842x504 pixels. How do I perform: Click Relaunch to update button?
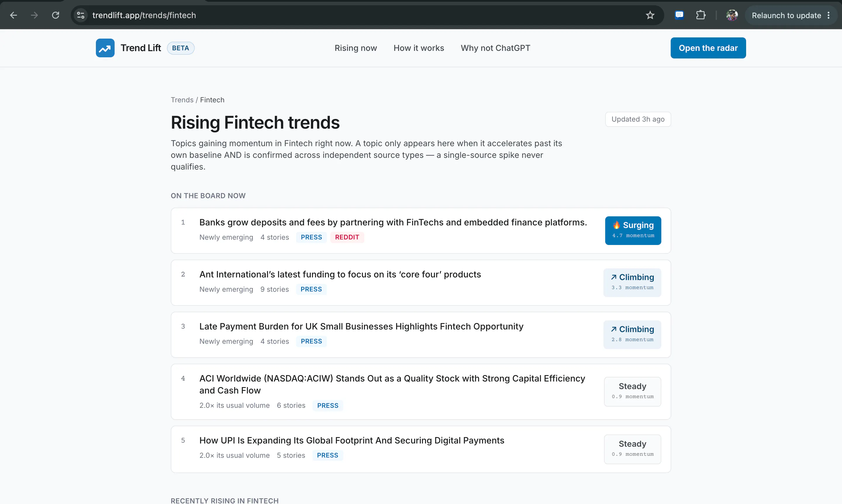tap(786, 15)
